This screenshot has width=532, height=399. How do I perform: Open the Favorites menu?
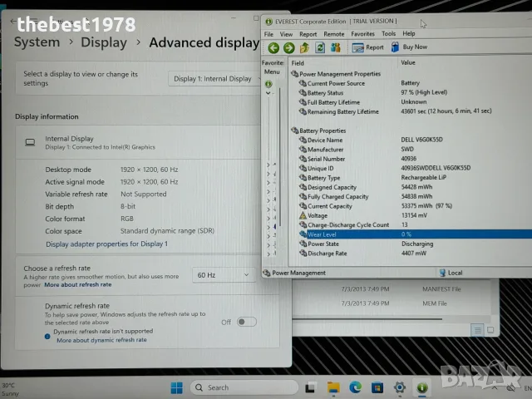pyautogui.click(x=362, y=33)
